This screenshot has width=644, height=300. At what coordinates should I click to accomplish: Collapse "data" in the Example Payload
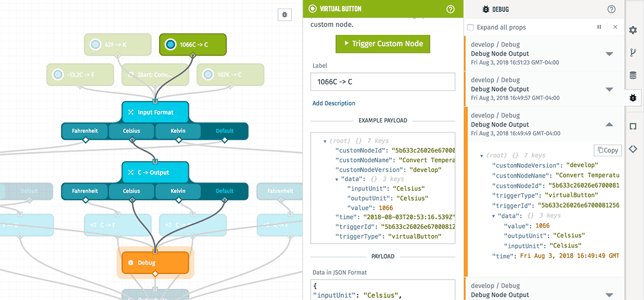tap(337, 179)
